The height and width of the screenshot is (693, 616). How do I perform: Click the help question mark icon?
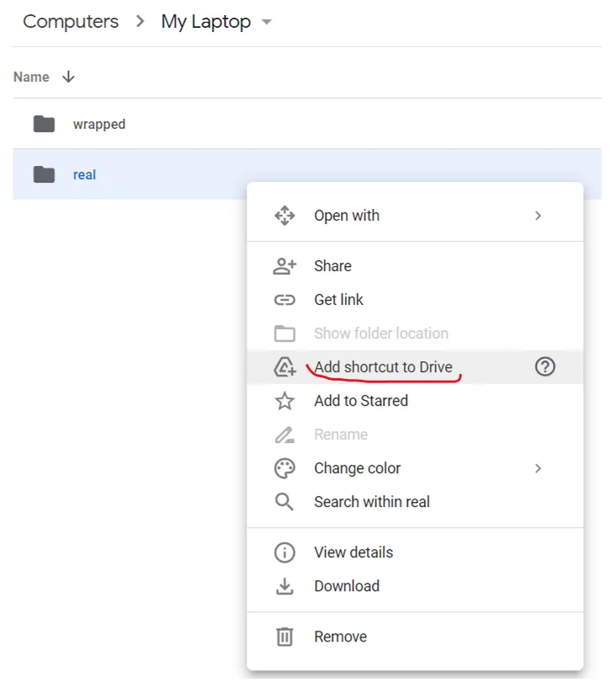pos(545,367)
